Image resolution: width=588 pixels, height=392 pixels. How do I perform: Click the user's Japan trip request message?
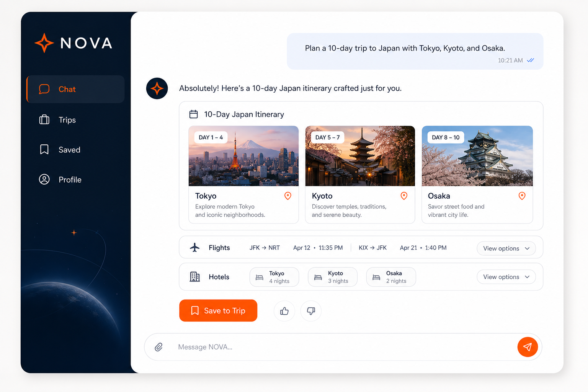pyautogui.click(x=415, y=51)
